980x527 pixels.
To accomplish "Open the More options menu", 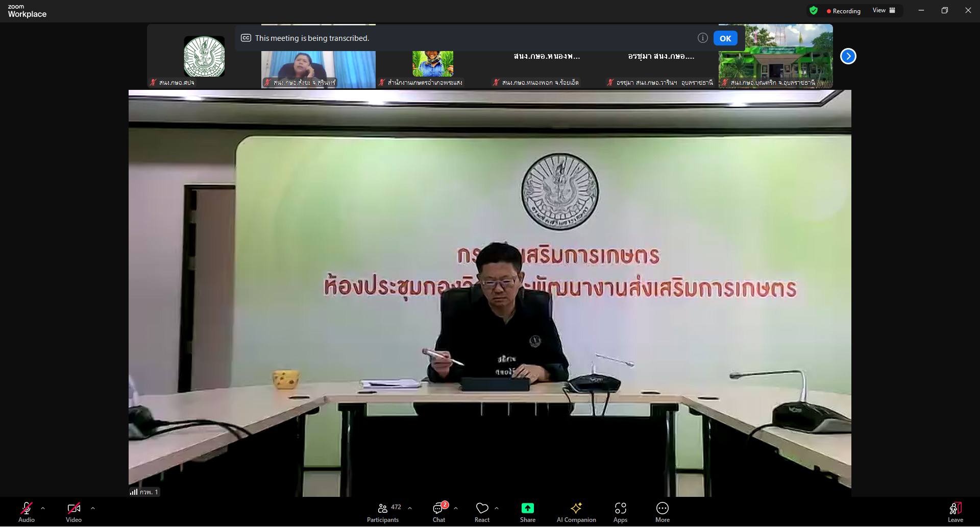I will coord(662,512).
